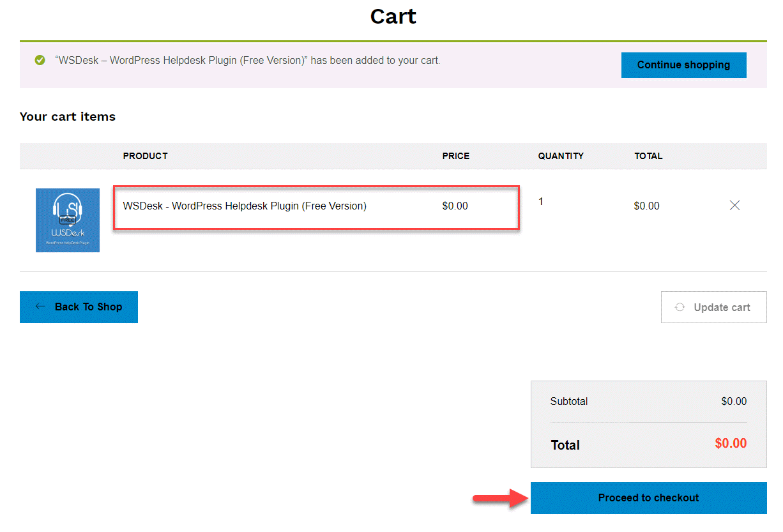Screen dimensions: 783x532
Task: Click the item price $0.00 in Price column
Action: (455, 206)
